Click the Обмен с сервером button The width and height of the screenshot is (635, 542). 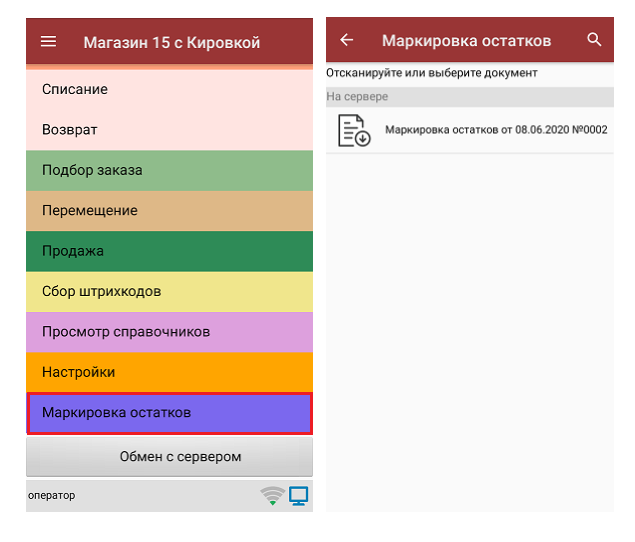tap(169, 457)
